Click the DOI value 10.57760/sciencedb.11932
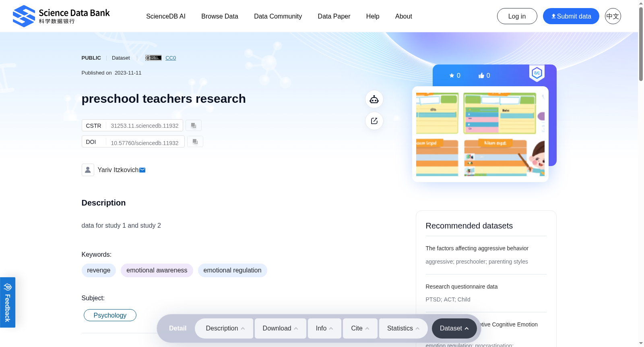 [144, 143]
